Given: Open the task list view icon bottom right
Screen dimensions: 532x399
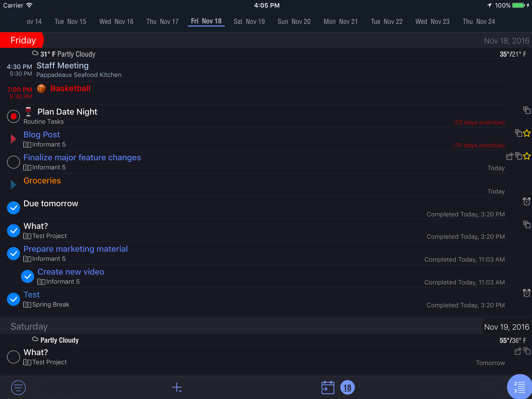Looking at the screenshot, I should click(x=520, y=387).
